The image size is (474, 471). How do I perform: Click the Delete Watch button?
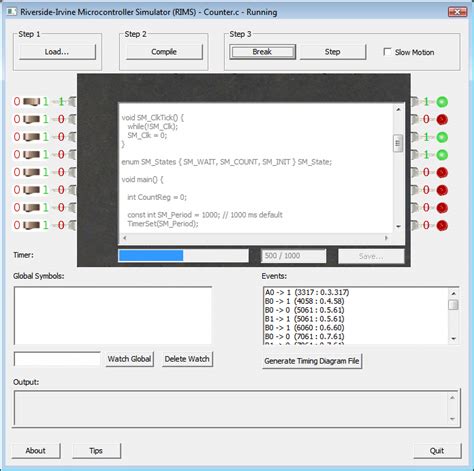click(x=187, y=359)
